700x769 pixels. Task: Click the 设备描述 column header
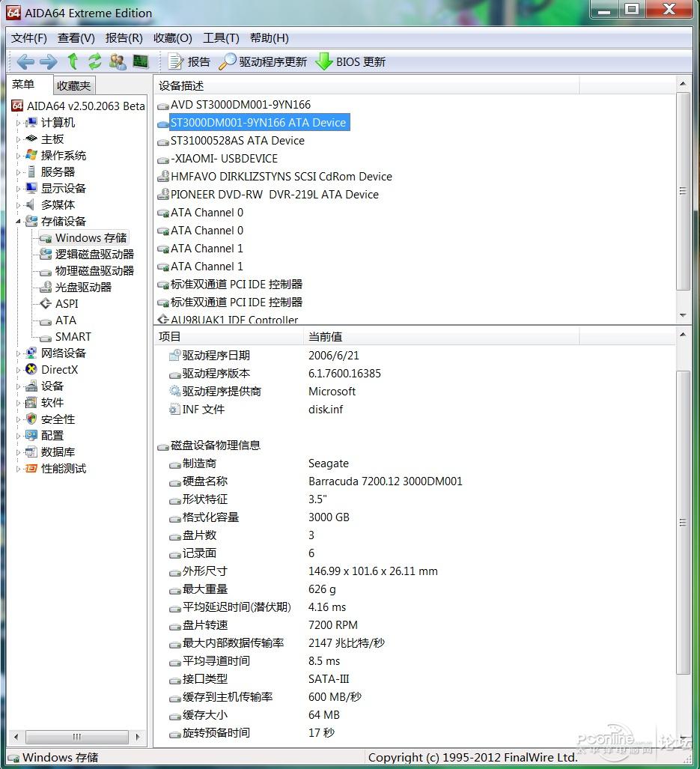pos(368,86)
